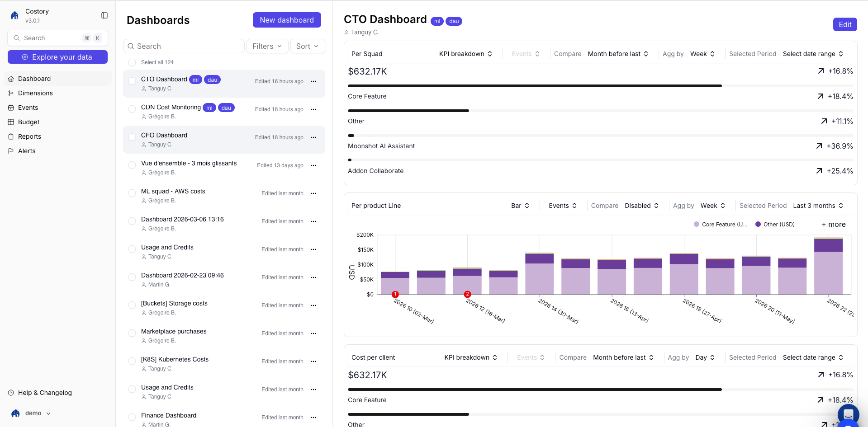Image resolution: width=868 pixels, height=427 pixels.
Task: Open options for [Buckets] Storage costs
Action: pyautogui.click(x=313, y=305)
